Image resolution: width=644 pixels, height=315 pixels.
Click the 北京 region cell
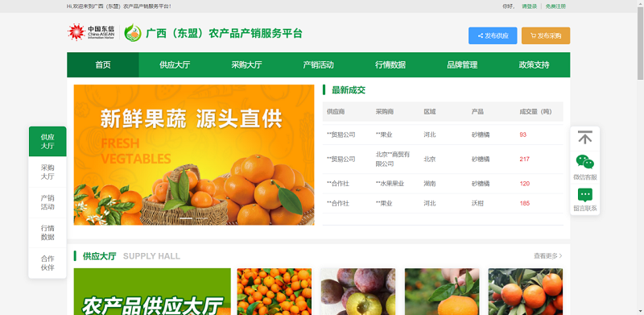[430, 160]
